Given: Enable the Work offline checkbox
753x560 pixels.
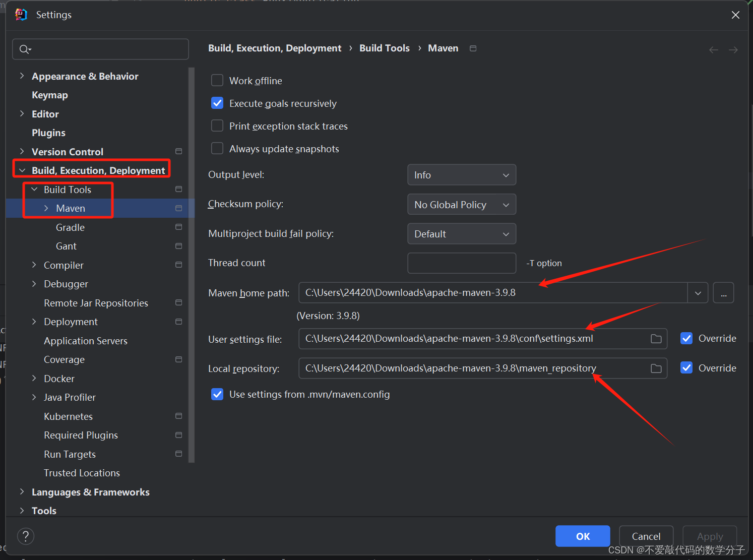Looking at the screenshot, I should coord(217,80).
